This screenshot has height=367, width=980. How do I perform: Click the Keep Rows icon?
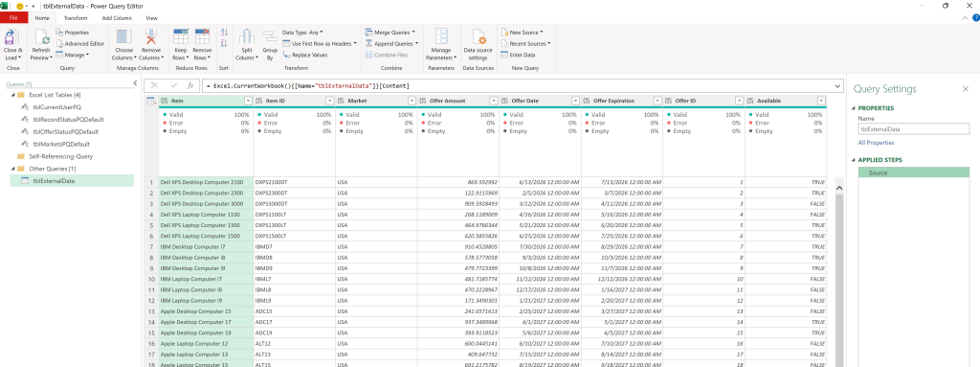coord(181,35)
